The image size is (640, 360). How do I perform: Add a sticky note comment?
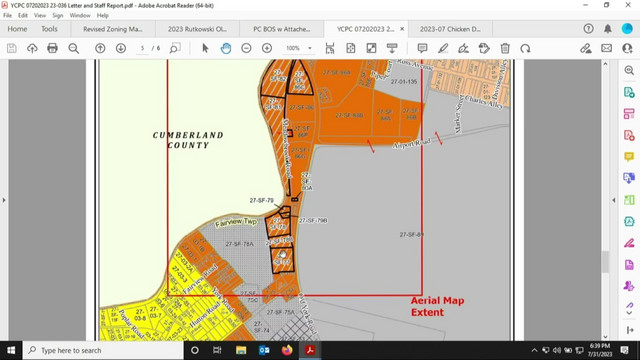422,48
